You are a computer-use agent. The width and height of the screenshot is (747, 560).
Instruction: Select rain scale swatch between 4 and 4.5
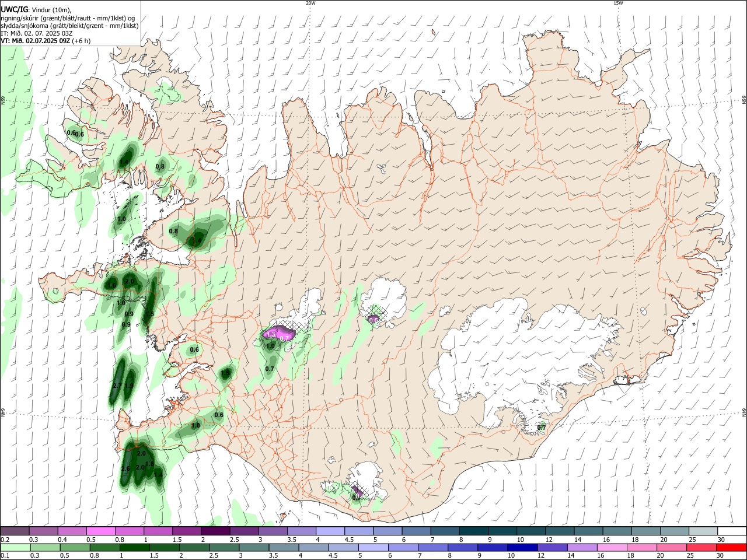click(x=314, y=547)
